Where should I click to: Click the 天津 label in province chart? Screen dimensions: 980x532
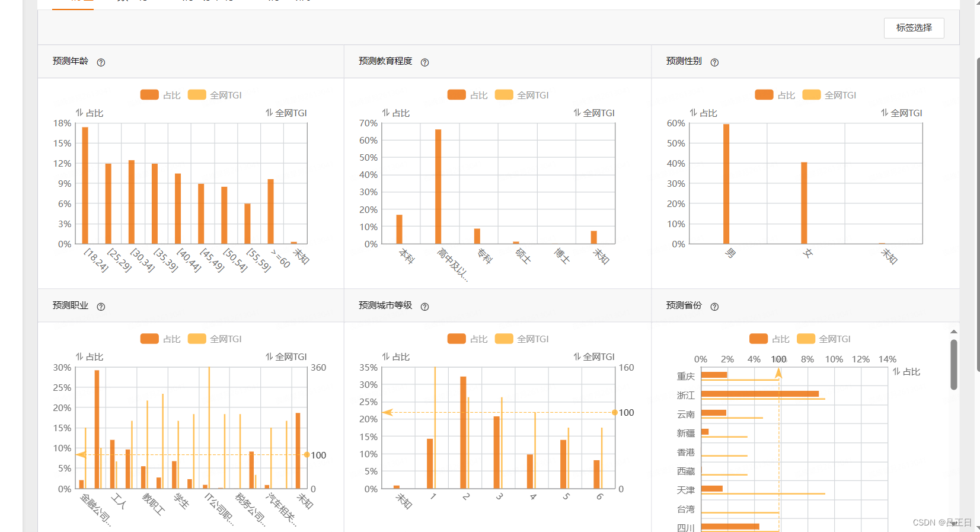coord(686,490)
